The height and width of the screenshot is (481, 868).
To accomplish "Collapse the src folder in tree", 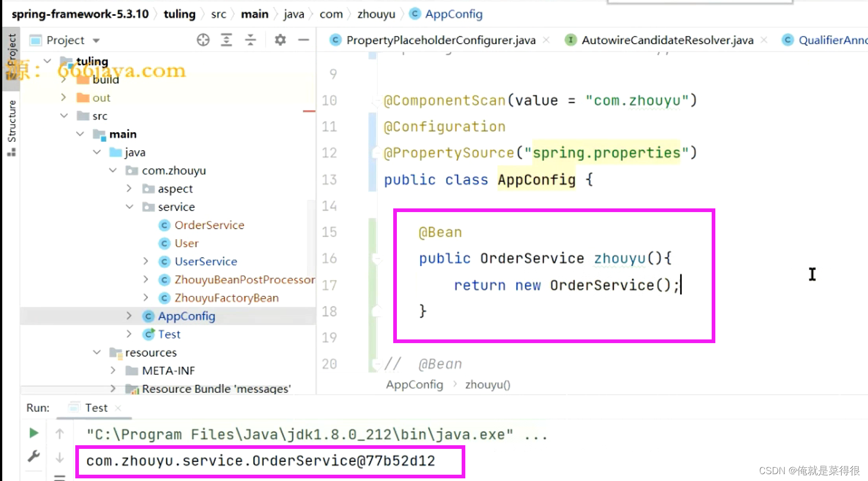I will [x=64, y=116].
